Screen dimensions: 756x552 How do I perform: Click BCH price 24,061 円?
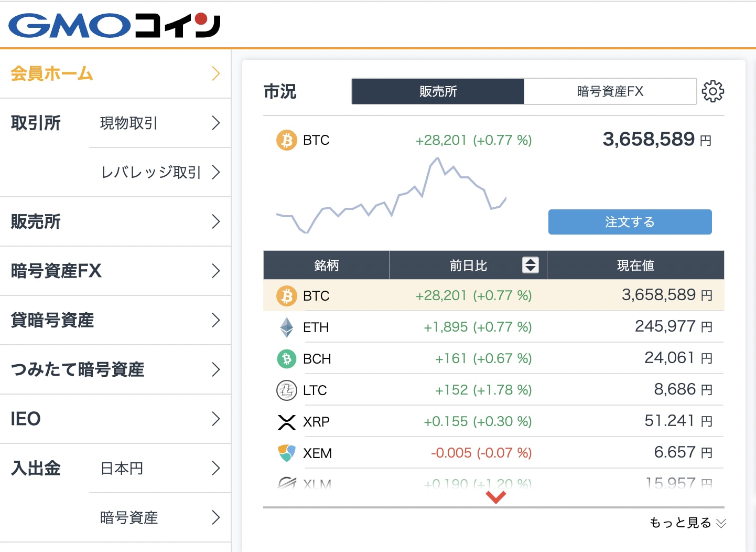pyautogui.click(x=678, y=358)
